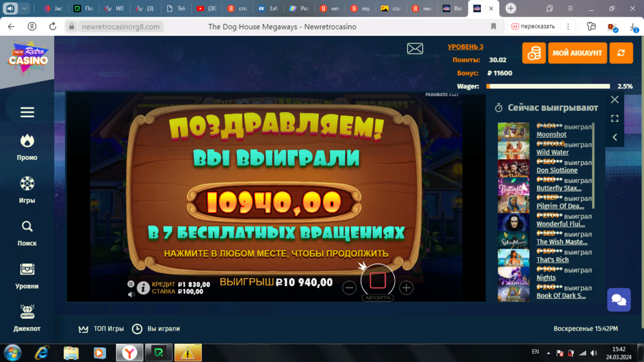The width and height of the screenshot is (644, 362).
Task: Open ТОП Игры at the bottom
Action: [101, 329]
